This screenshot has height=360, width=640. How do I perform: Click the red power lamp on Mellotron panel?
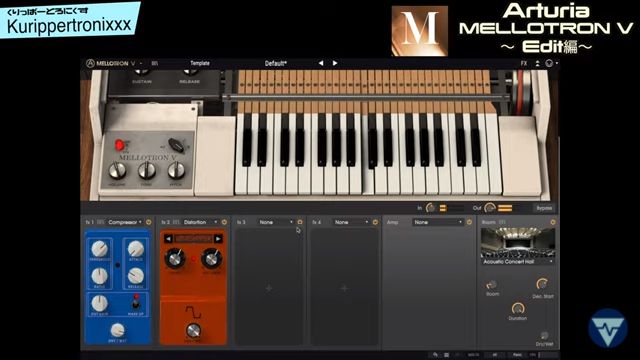click(119, 144)
